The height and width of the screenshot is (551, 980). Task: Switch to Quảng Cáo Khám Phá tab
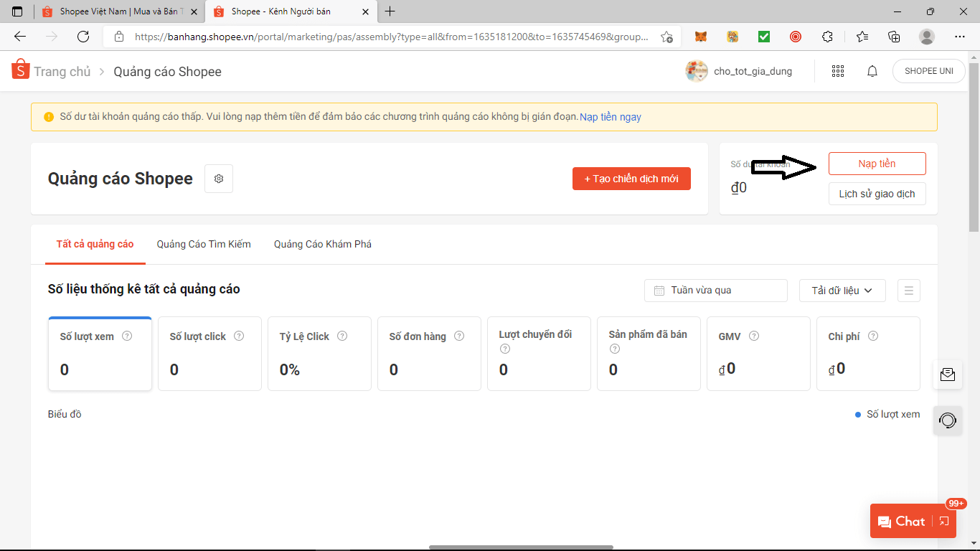pyautogui.click(x=322, y=244)
